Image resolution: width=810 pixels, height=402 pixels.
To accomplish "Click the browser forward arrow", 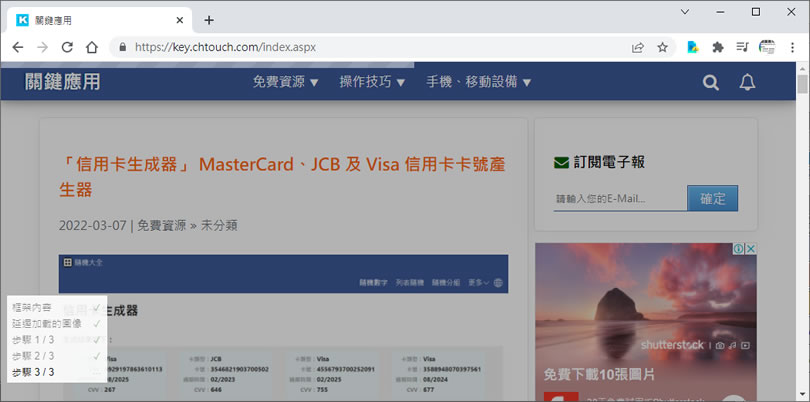I will pos(42,48).
